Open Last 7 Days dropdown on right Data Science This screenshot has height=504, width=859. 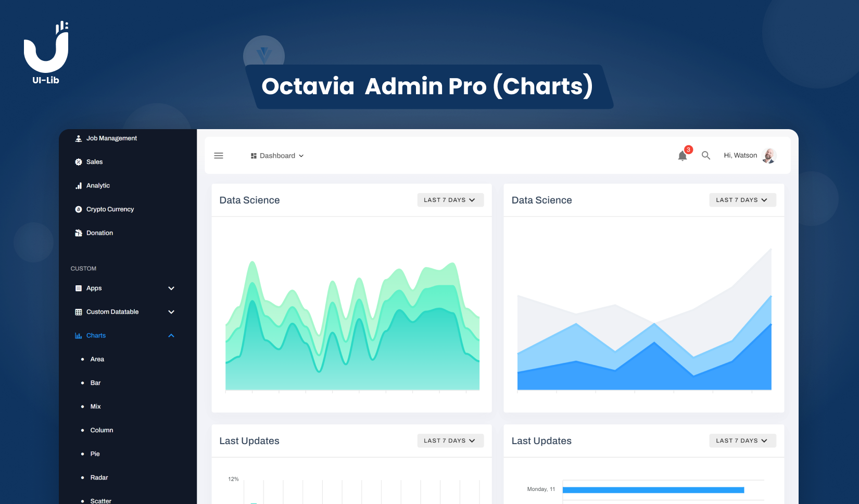pyautogui.click(x=742, y=200)
